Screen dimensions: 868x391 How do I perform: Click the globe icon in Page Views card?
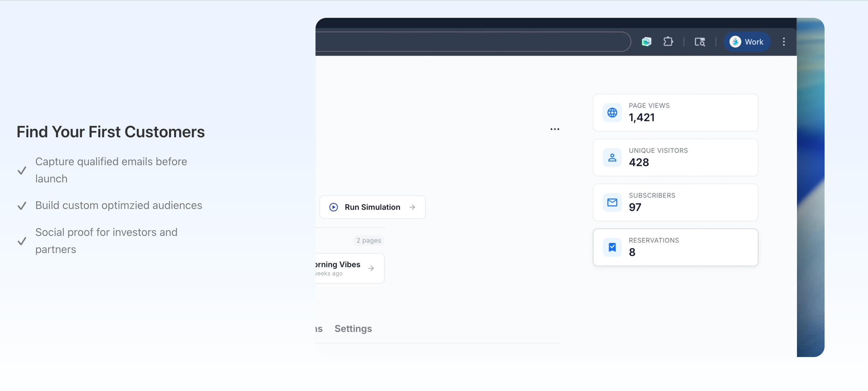pyautogui.click(x=612, y=112)
